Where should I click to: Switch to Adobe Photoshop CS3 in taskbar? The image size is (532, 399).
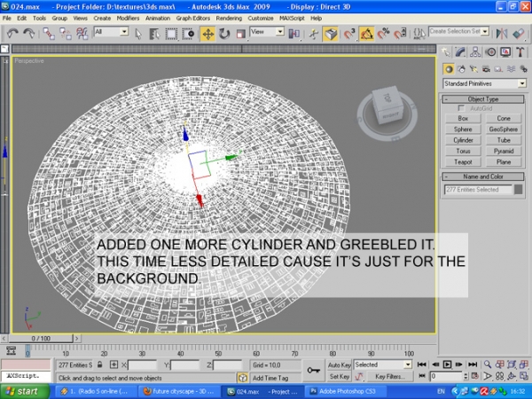344,391
